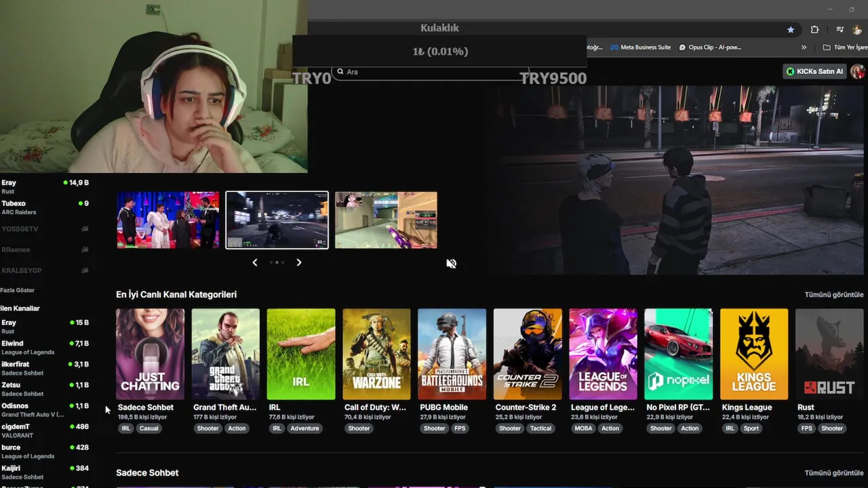The height and width of the screenshot is (488, 868).
Task: Unmute the featured stream preview
Action: (x=451, y=264)
